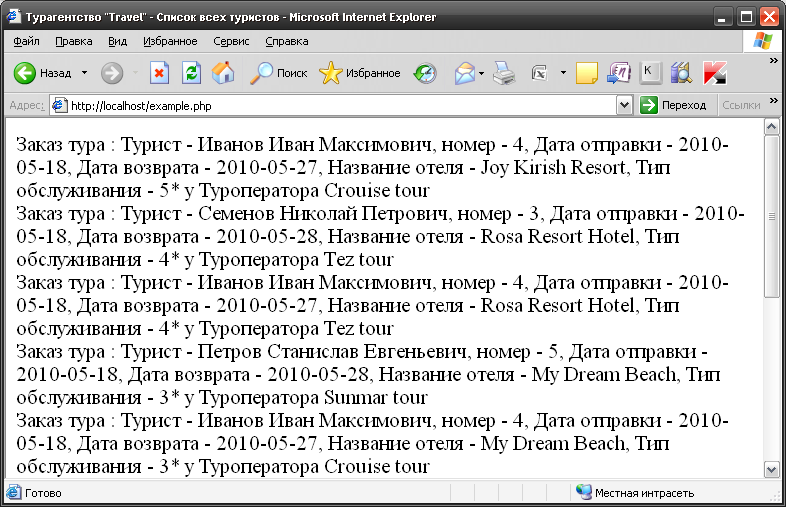
Task: Open the Назад history dropdown arrow
Action: [x=85, y=73]
